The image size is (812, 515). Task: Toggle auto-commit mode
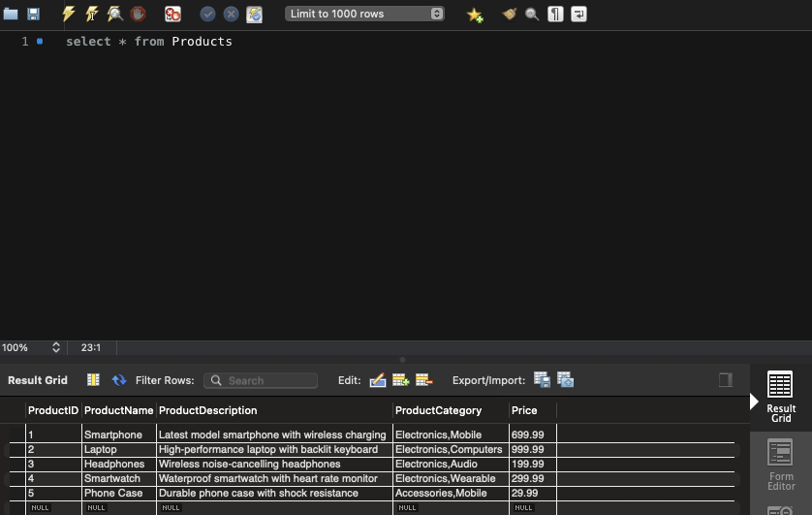[x=254, y=14]
